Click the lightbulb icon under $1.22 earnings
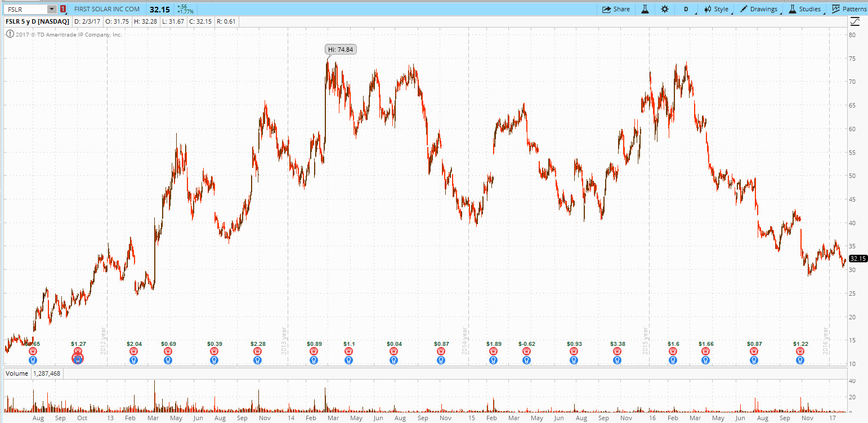 point(800,360)
